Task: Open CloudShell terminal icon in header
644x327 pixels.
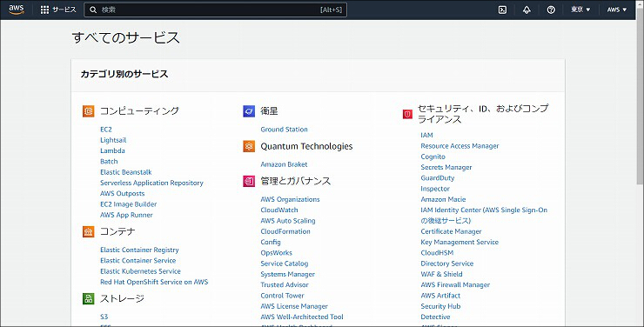Action: [502, 10]
